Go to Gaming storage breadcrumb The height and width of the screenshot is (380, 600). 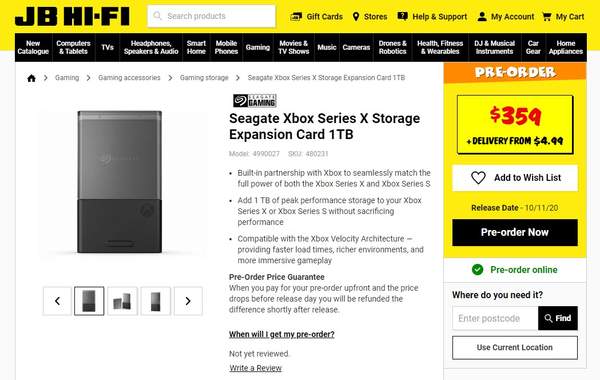(204, 78)
